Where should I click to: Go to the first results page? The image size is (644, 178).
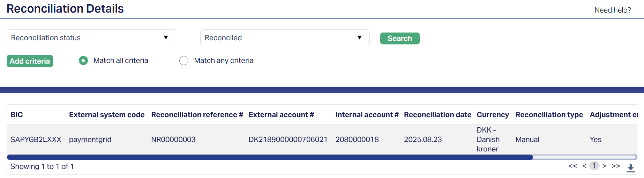pyautogui.click(x=572, y=166)
